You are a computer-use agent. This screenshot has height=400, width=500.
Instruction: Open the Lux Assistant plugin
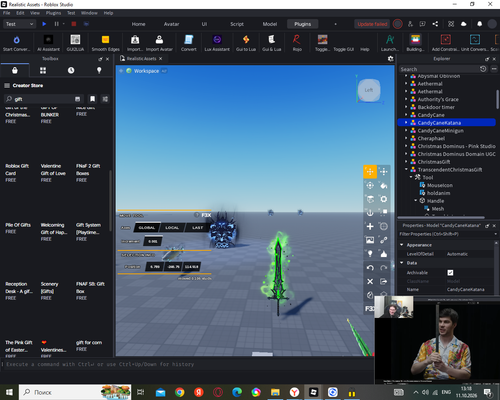point(217,42)
